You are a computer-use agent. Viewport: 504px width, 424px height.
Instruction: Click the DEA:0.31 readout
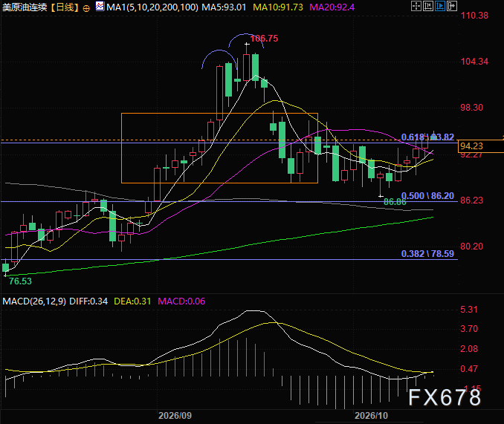coord(132,301)
